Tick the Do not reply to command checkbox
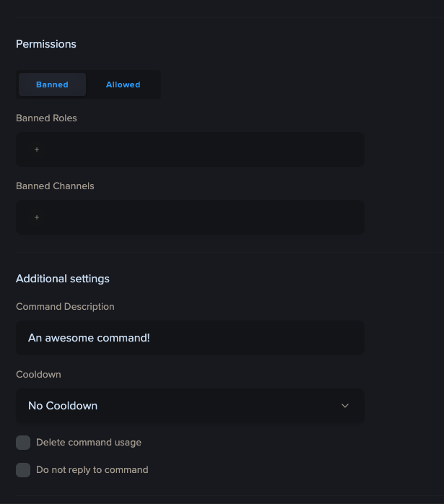The height and width of the screenshot is (504, 444). tap(23, 470)
